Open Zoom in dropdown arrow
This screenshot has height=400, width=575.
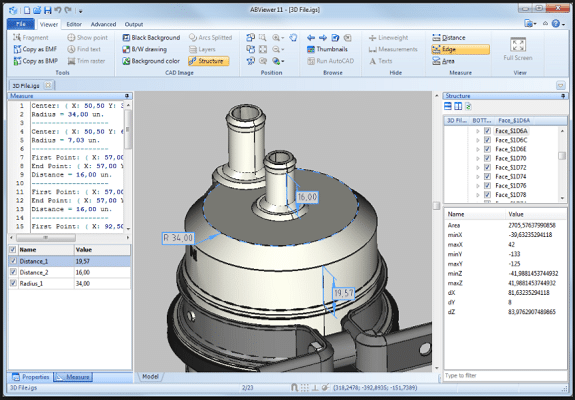(282, 38)
